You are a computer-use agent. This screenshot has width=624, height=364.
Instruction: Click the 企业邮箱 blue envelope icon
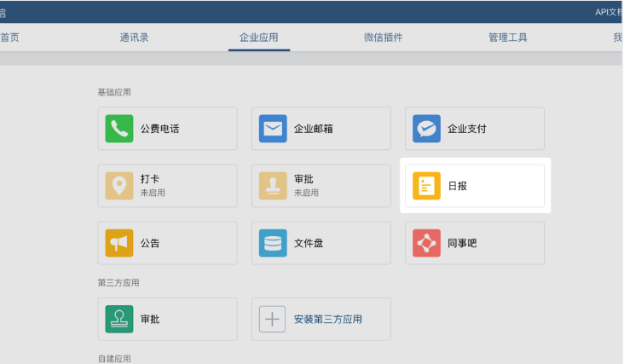coord(273,129)
